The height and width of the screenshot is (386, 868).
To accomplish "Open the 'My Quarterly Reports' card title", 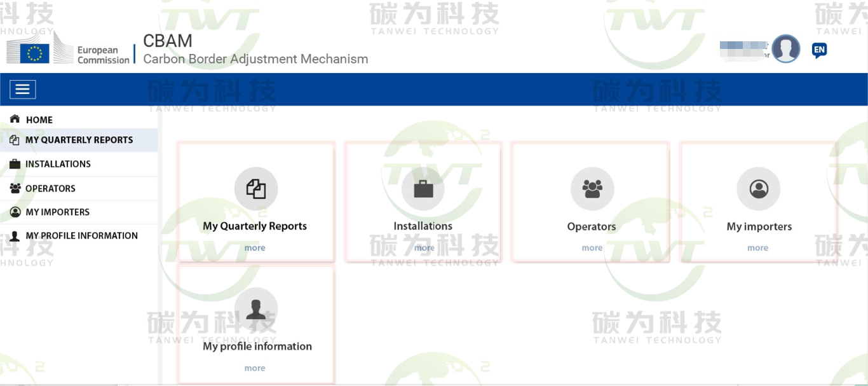I will tap(255, 226).
